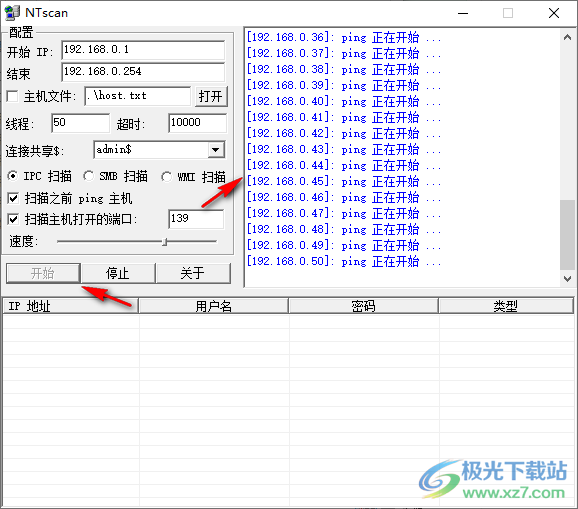Click the 打开 button
Screen dimensions: 578x509
211,97
